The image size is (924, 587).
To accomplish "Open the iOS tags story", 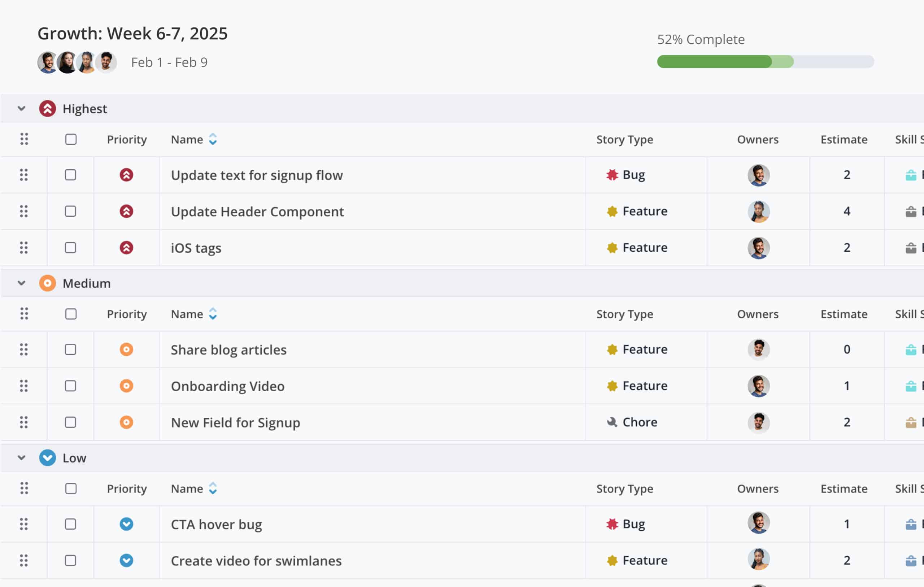I will tap(196, 248).
